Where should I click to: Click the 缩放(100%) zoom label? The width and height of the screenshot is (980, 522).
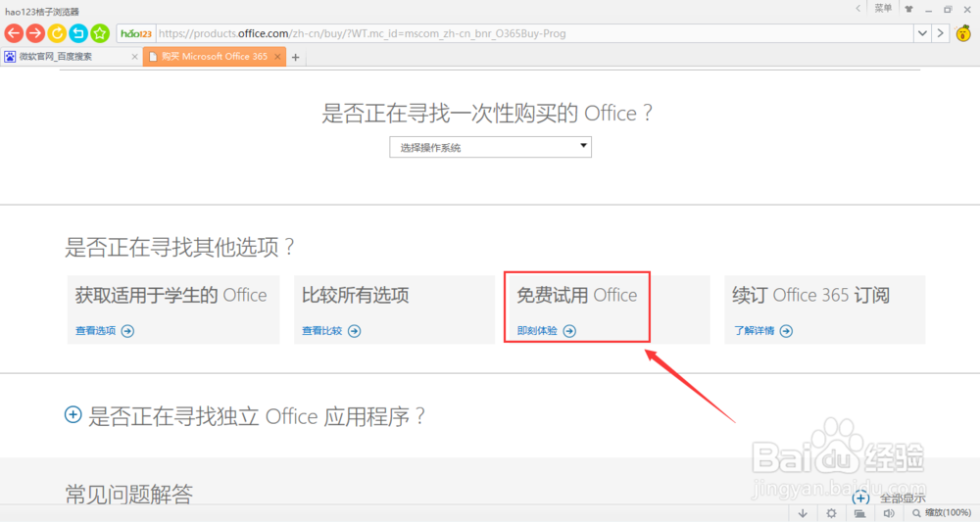(x=948, y=513)
